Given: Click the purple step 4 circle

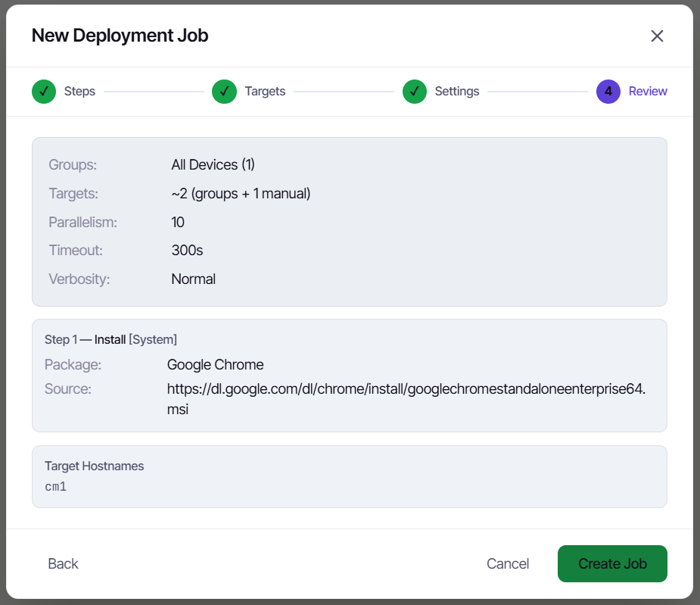Looking at the screenshot, I should click(x=608, y=92).
